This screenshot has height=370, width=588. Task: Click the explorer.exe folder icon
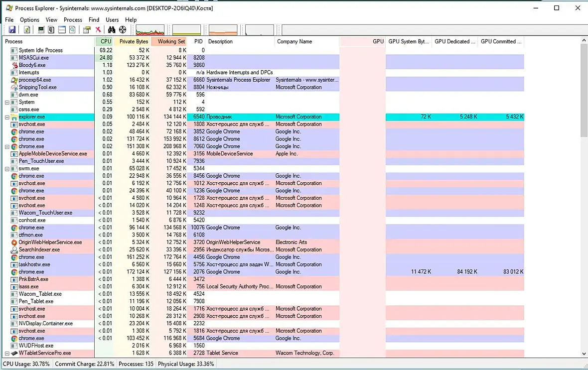(14, 117)
